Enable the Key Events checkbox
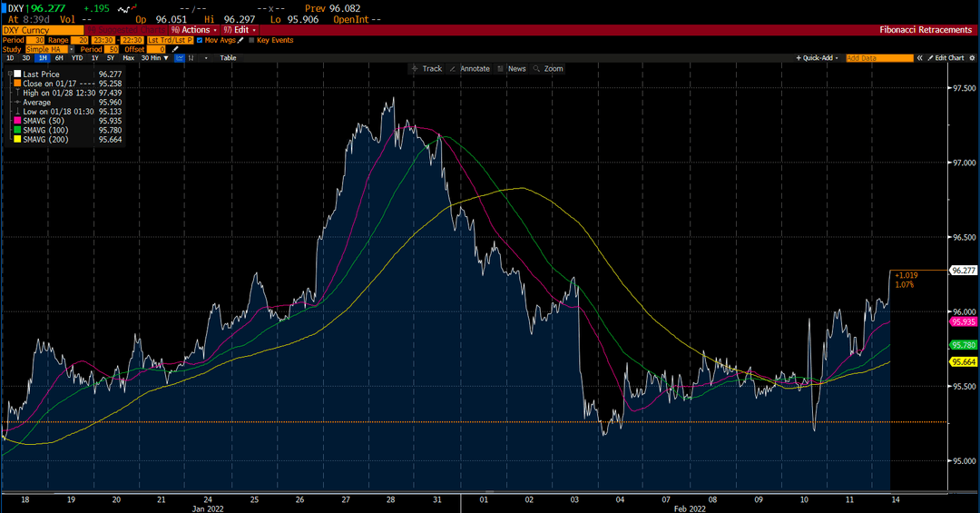 click(x=252, y=40)
